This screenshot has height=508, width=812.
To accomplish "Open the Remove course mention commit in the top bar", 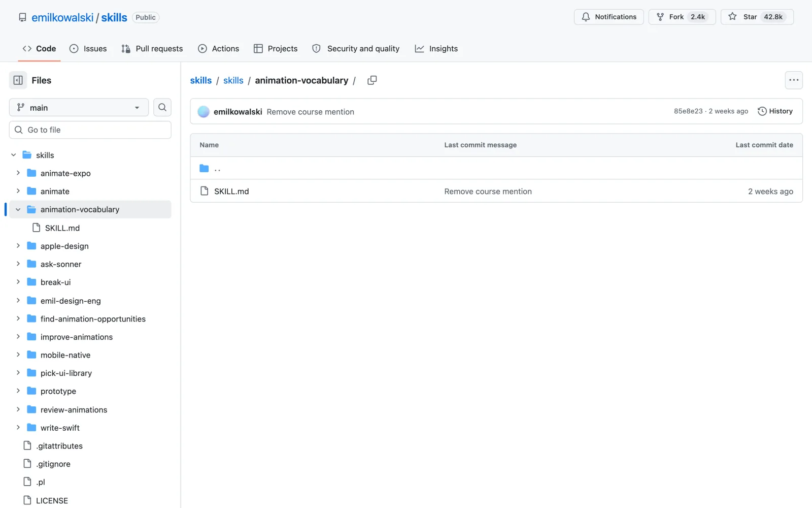I will click(x=311, y=112).
